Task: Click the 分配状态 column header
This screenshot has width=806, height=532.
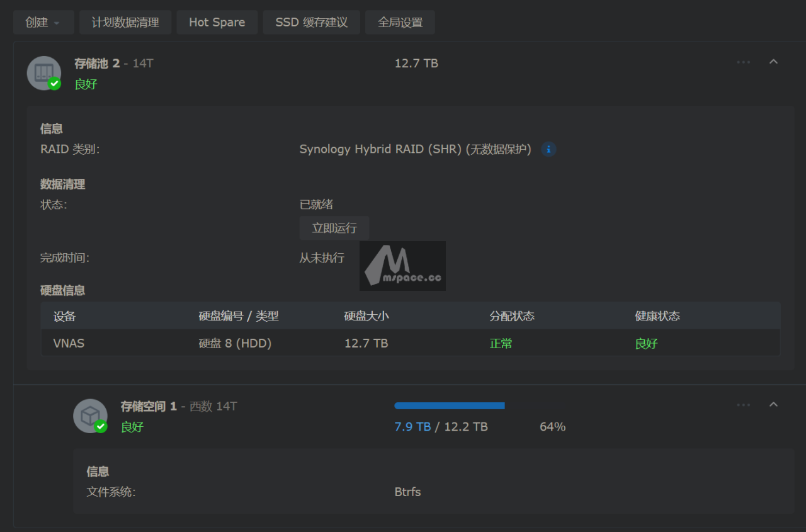Action: click(x=512, y=316)
